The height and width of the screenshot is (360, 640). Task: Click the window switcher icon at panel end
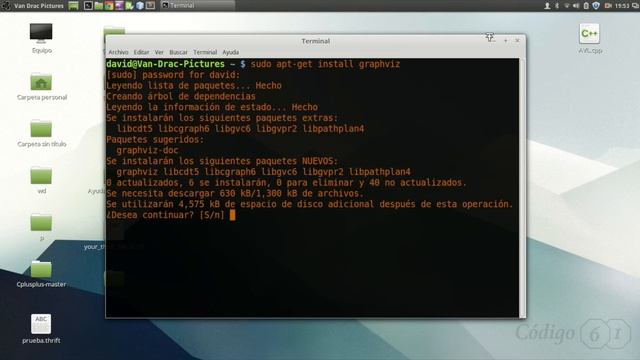tap(635, 6)
